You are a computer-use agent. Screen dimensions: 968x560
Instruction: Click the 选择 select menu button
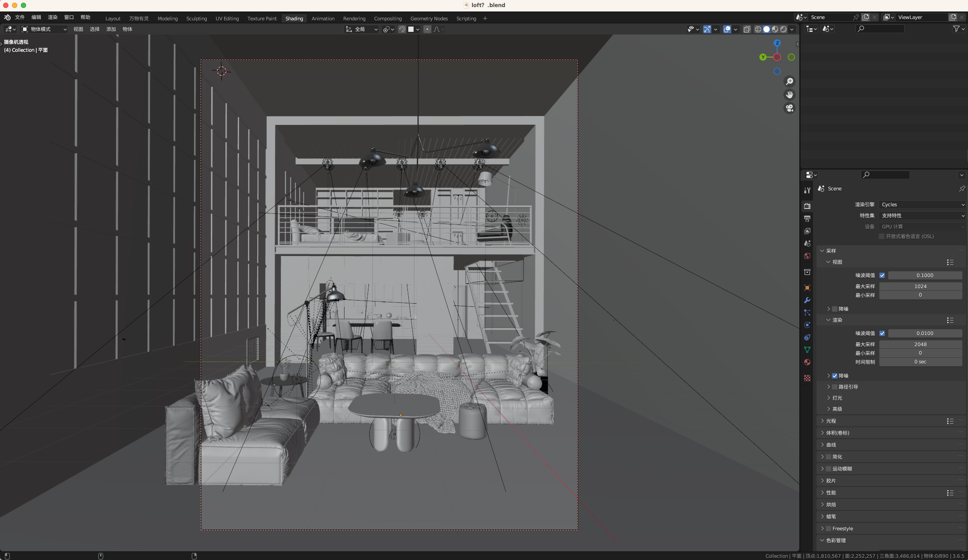coord(95,29)
